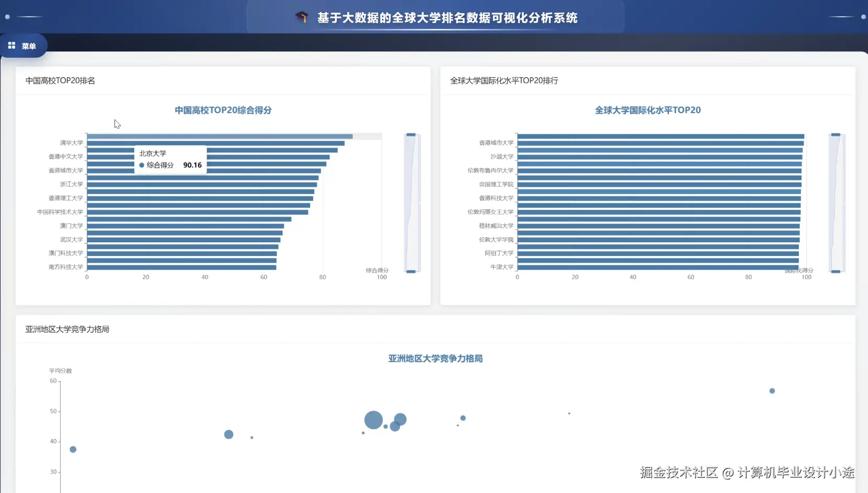Click the 全球大学国际化水平TOP20排行 panel header
Screen dimensions: 868x493
pyautogui.click(x=504, y=81)
